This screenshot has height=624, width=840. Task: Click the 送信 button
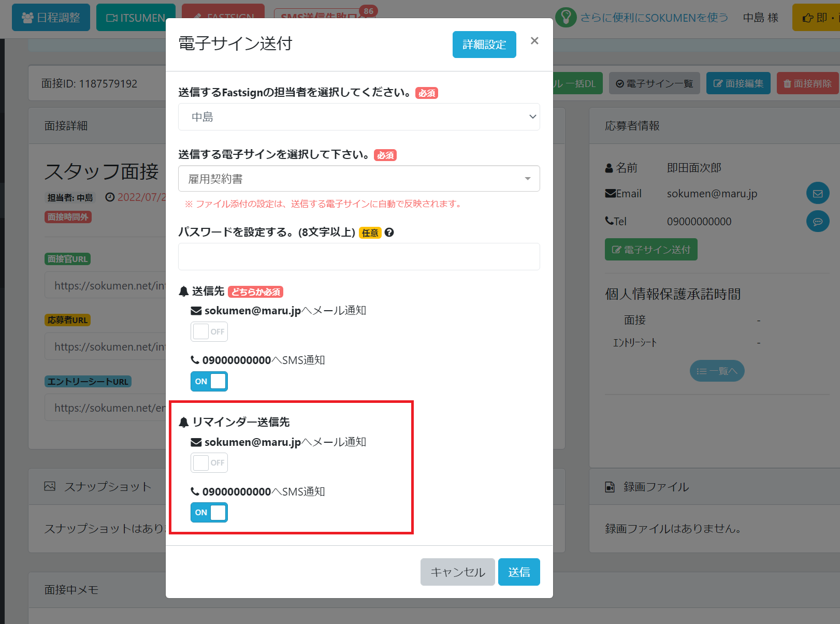tap(519, 572)
